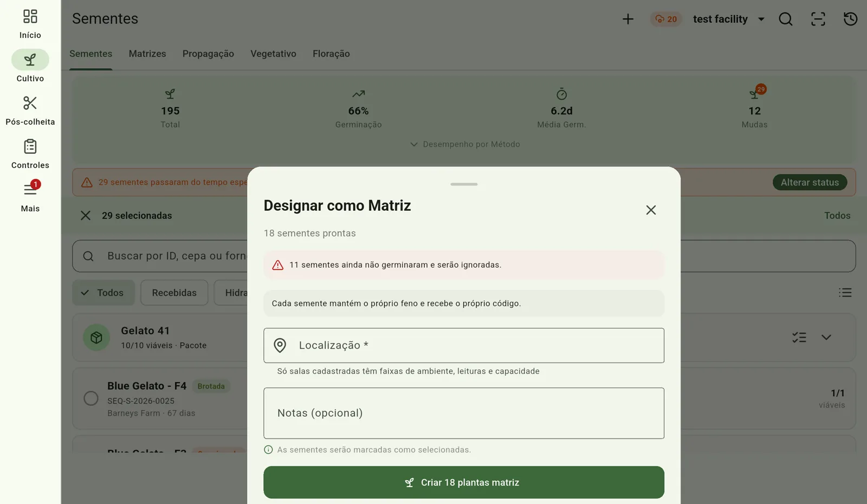The height and width of the screenshot is (504, 867).
Task: Open the Controles clipboard icon
Action: tap(30, 146)
